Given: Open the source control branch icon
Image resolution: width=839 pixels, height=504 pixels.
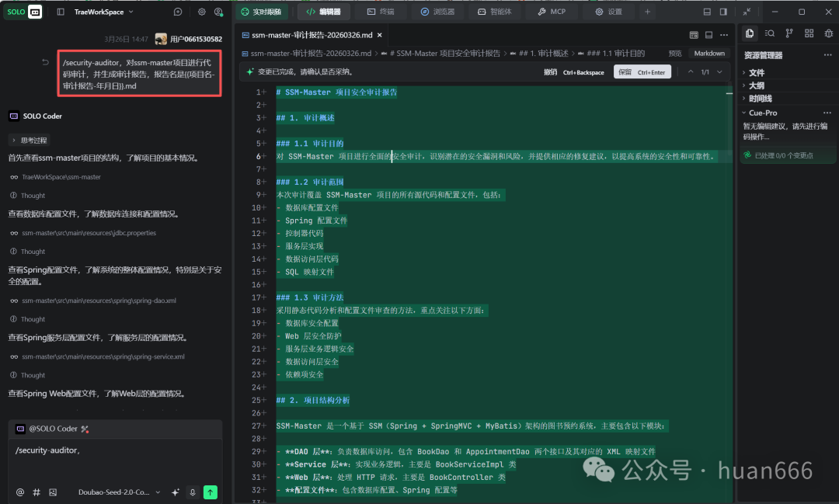Looking at the screenshot, I should [789, 33].
